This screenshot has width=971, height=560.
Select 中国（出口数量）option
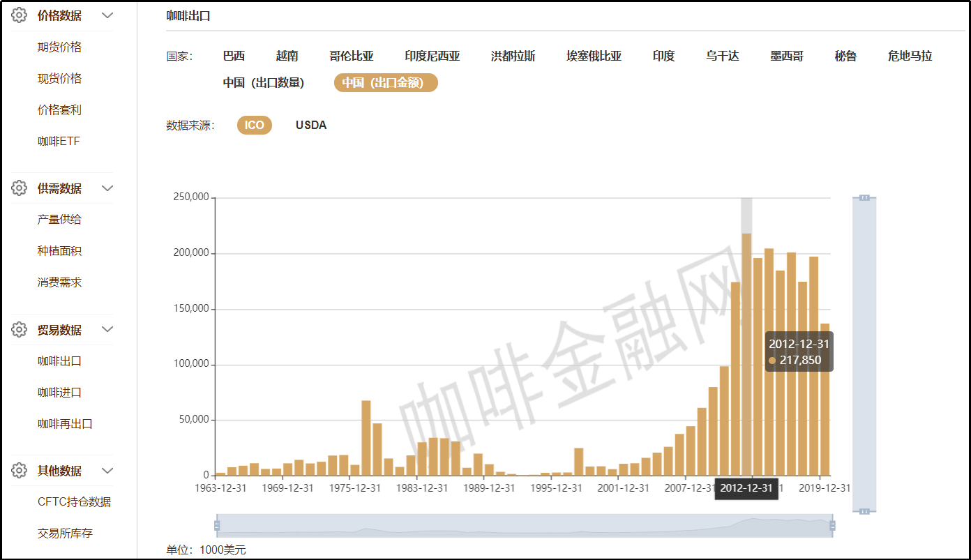tap(264, 82)
